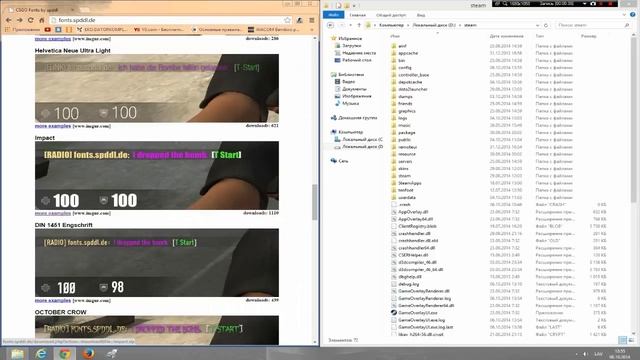Launch Firefox from the taskbar

tap(88, 353)
